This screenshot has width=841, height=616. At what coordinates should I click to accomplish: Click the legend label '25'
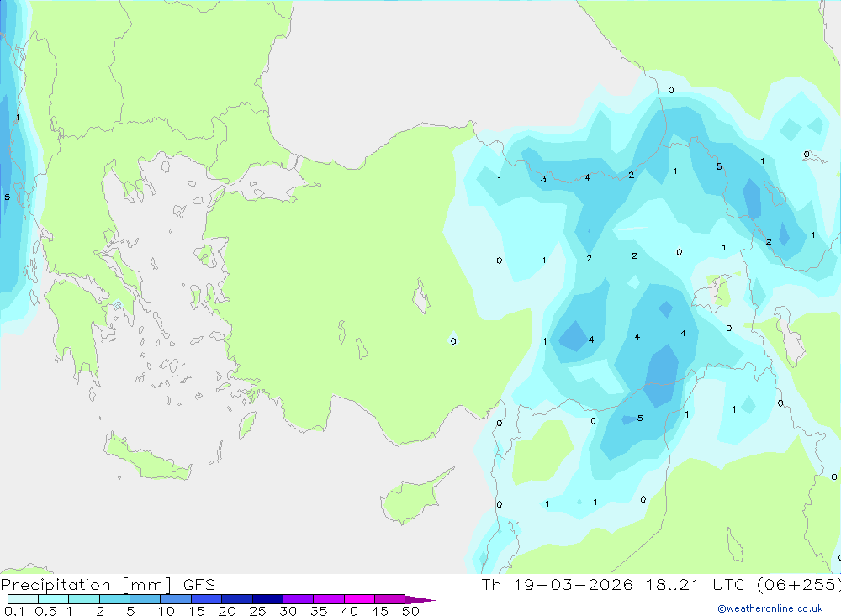(x=257, y=611)
